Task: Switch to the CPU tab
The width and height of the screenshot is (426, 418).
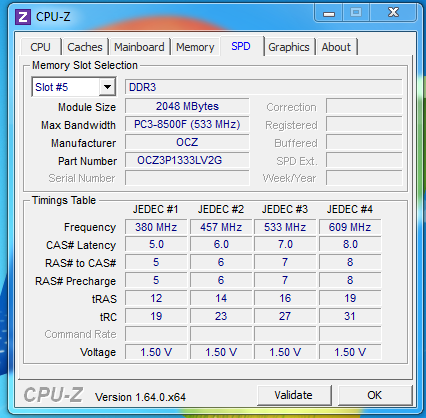Action: (x=40, y=47)
